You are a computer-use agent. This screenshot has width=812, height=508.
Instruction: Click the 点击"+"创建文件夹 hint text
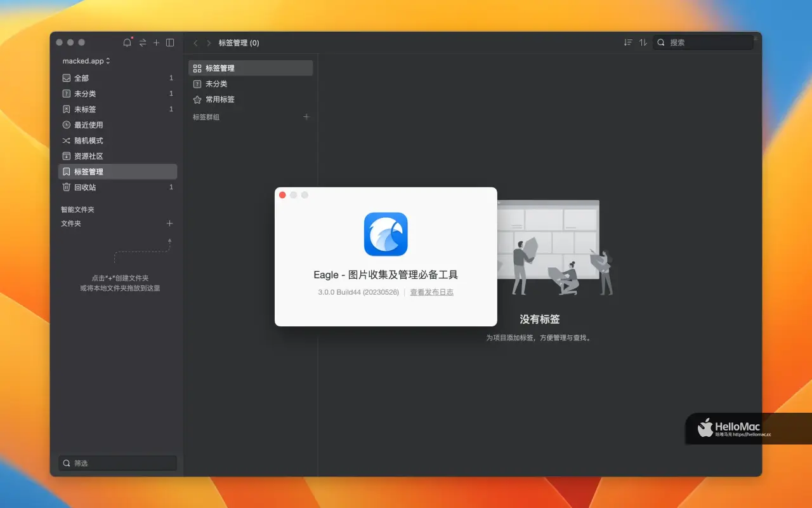(120, 278)
